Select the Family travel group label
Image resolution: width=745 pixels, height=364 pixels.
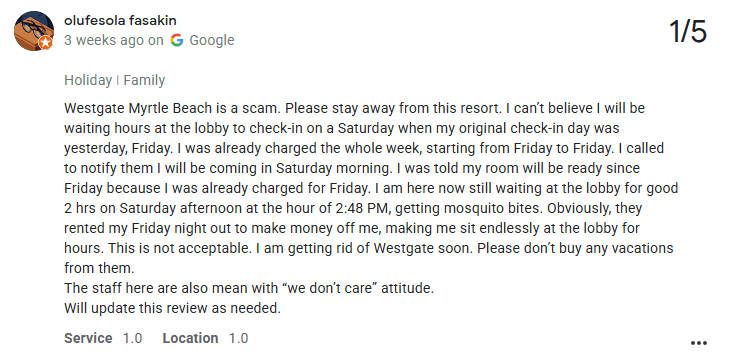[x=144, y=80]
